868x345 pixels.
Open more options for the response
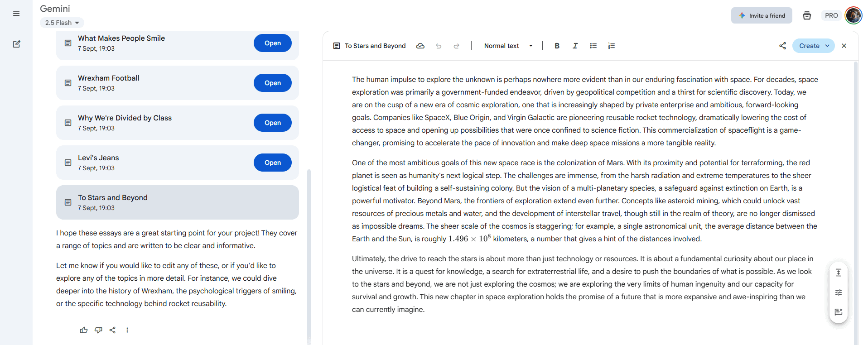click(x=127, y=330)
